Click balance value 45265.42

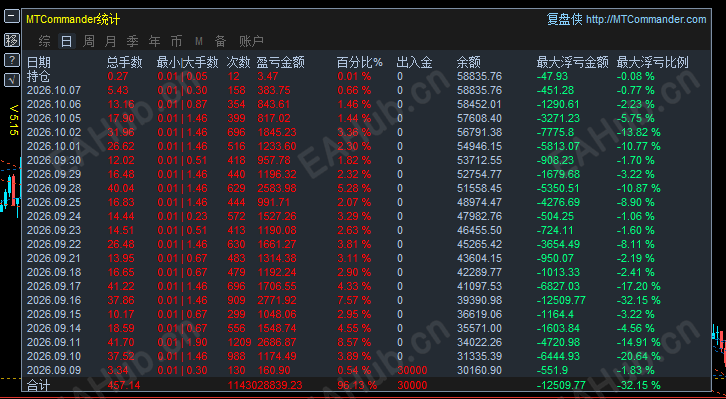pos(479,244)
